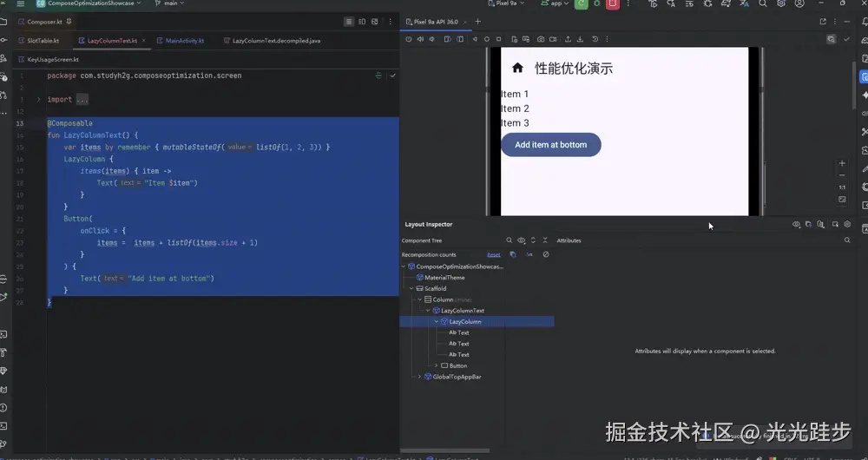Select the Code-only editor view mode
This screenshot has height=460, width=868.
349,22
